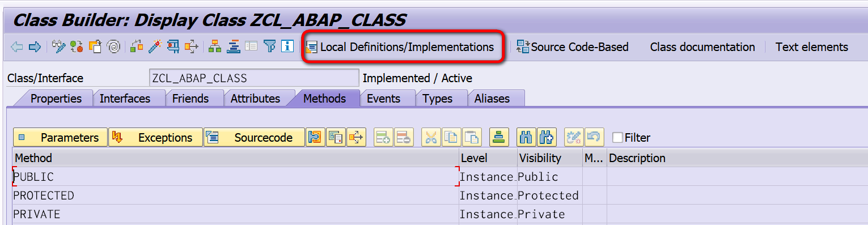This screenshot has width=868, height=225.
Task: Click the green sort stack icon
Action: click(499, 137)
